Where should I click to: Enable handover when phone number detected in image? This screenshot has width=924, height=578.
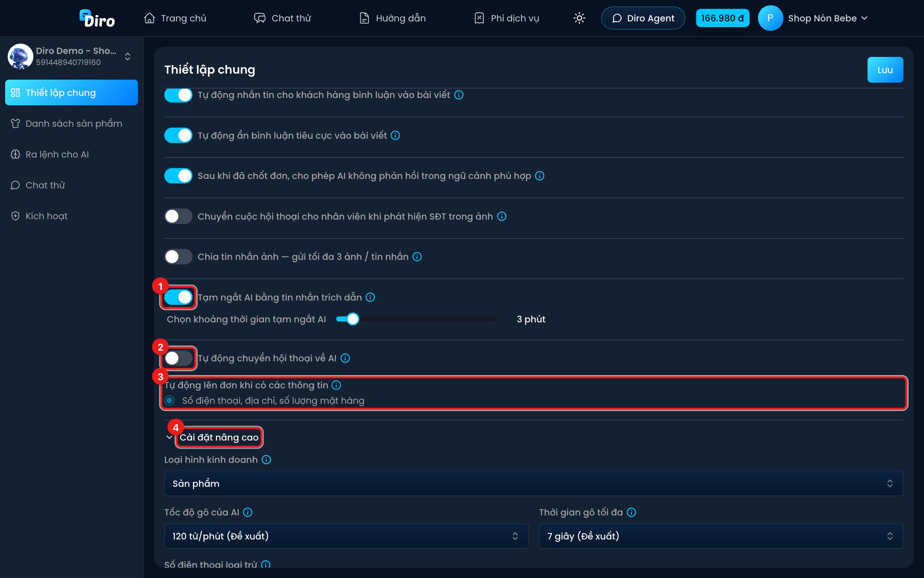point(178,216)
